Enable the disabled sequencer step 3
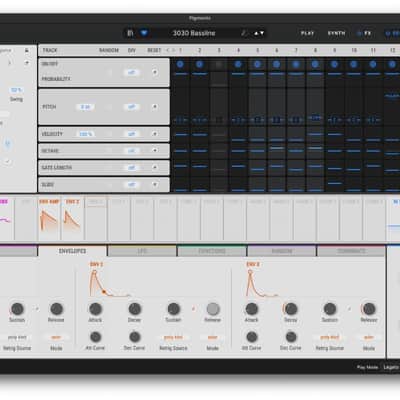The image size is (400, 400). 219,64
